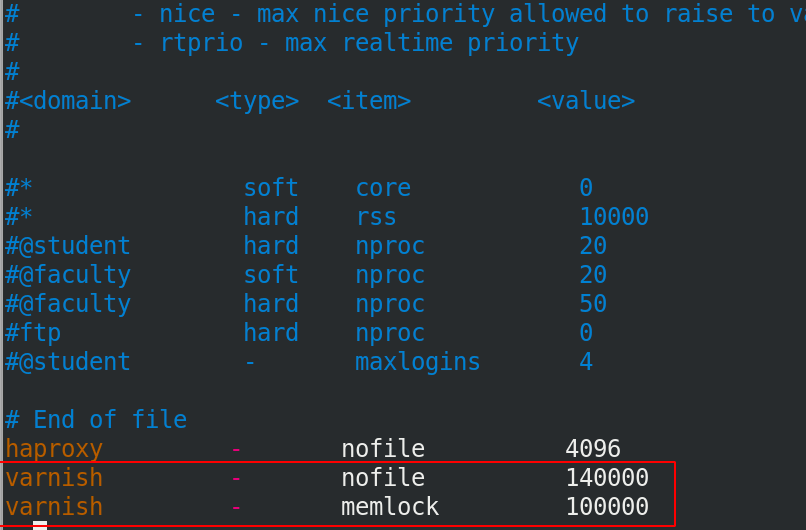This screenshot has width=806, height=530.
Task: Click the 'maxlogins' item text
Action: click(418, 362)
